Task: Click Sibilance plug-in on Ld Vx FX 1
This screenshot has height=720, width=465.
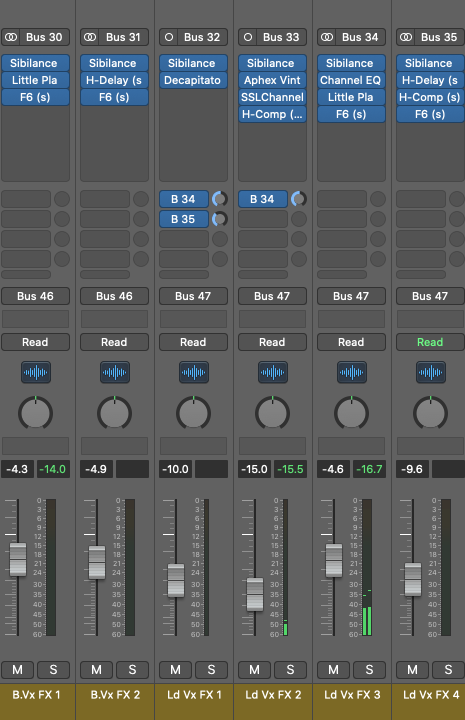Action: click(x=193, y=63)
